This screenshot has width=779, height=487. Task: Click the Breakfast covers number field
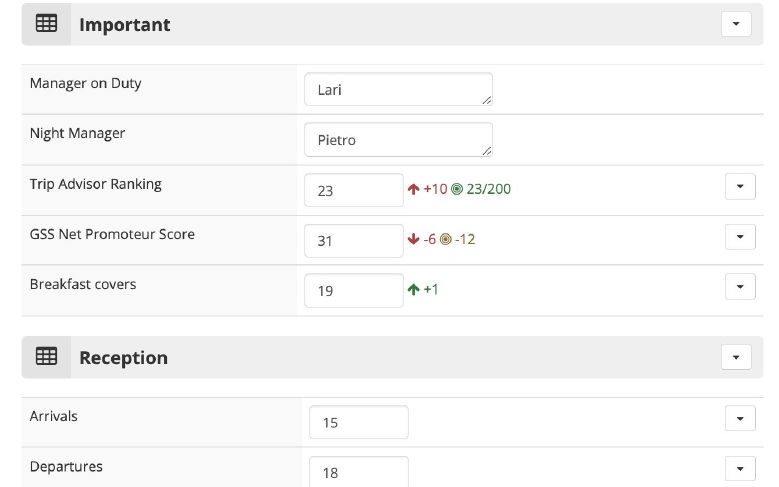(x=354, y=290)
